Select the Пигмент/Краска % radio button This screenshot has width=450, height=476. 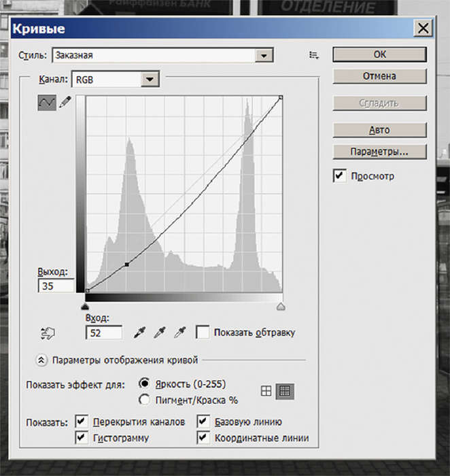pos(143,400)
